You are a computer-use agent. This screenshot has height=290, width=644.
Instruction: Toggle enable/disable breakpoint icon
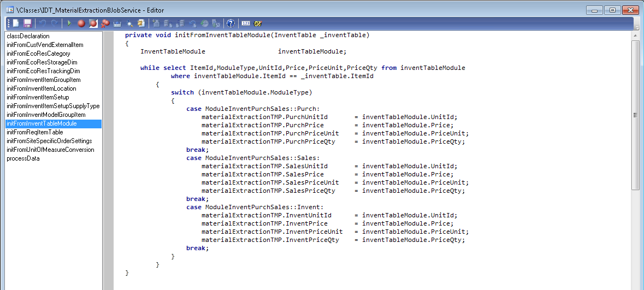point(93,23)
